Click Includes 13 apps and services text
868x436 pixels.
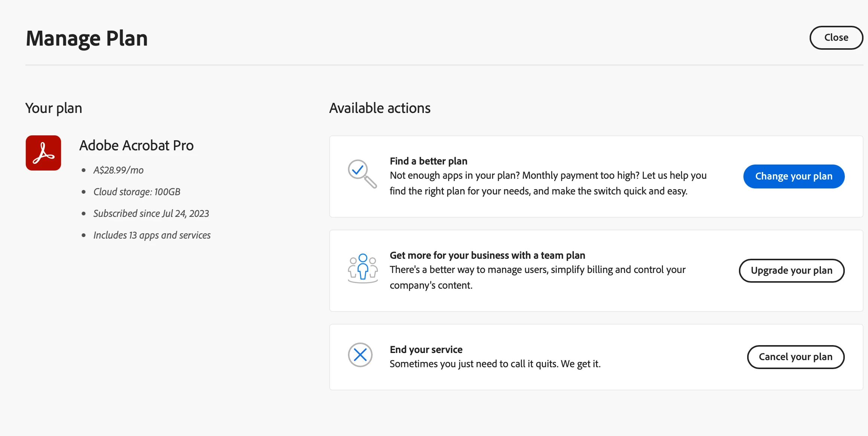tap(152, 235)
